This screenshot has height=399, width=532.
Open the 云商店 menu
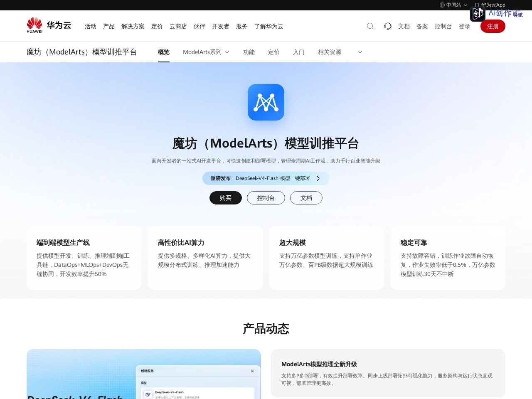(x=178, y=26)
